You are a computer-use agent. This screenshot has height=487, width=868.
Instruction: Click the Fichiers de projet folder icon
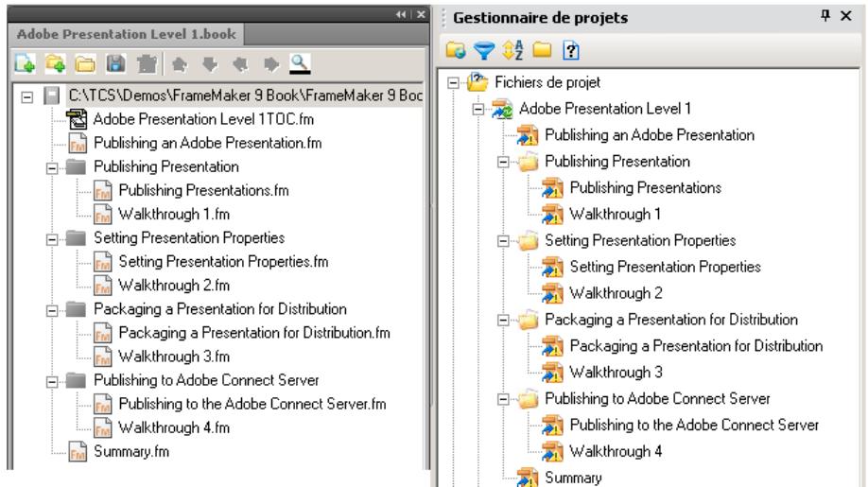477,82
